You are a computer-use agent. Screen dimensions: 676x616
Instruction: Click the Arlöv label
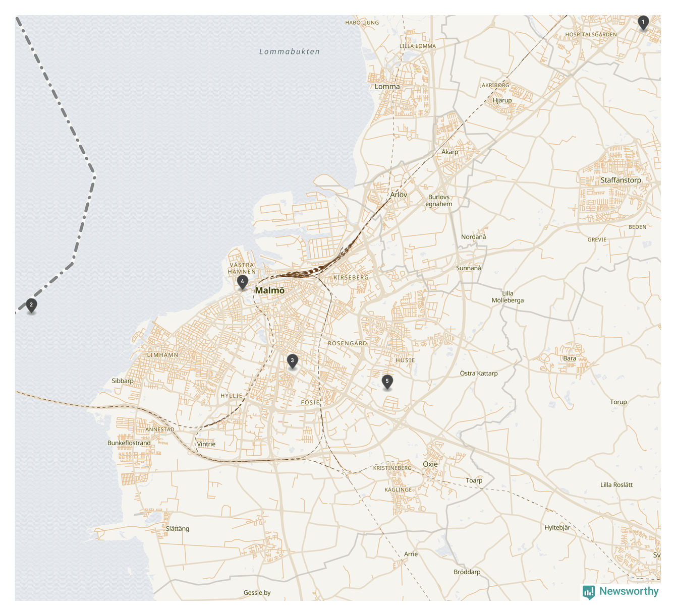399,195
